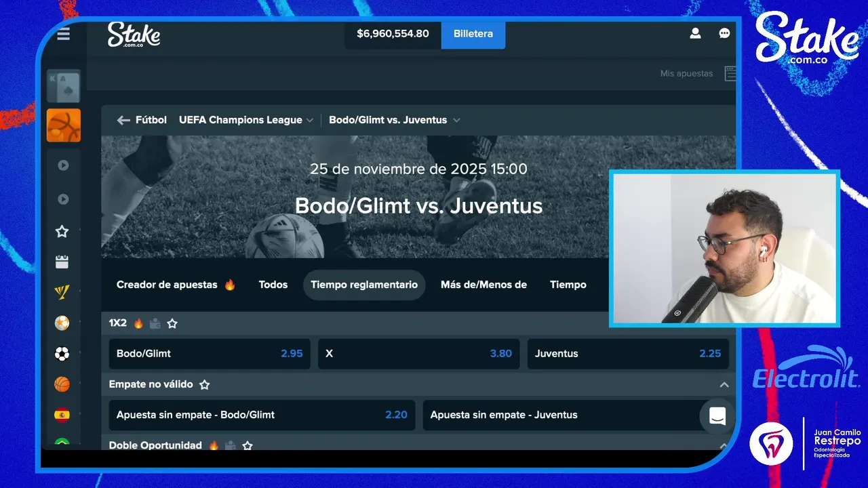Select the Creador de apuestas tab
868x488 pixels.
(176, 285)
